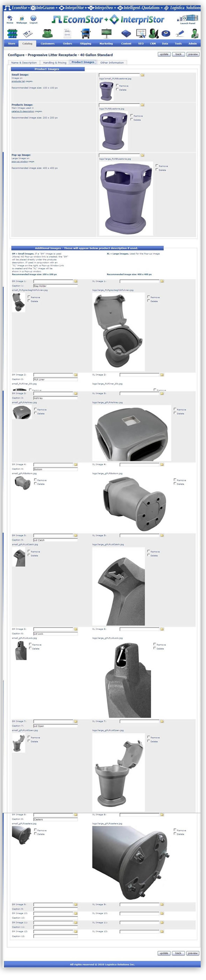Click the blue book icon above Content

pyautogui.click(x=126, y=34)
